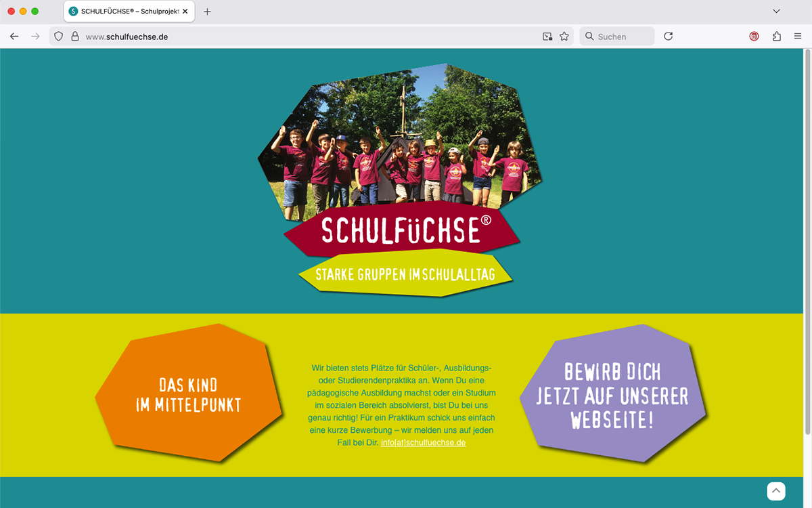Open the hamburger application menu
Screen dimensions: 812x508
pyautogui.click(x=798, y=37)
